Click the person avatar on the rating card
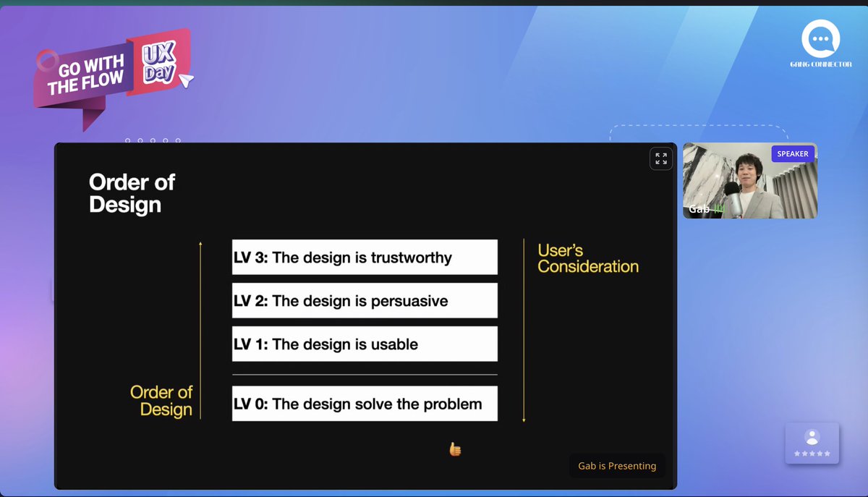The height and width of the screenshot is (497, 868). pos(812,436)
